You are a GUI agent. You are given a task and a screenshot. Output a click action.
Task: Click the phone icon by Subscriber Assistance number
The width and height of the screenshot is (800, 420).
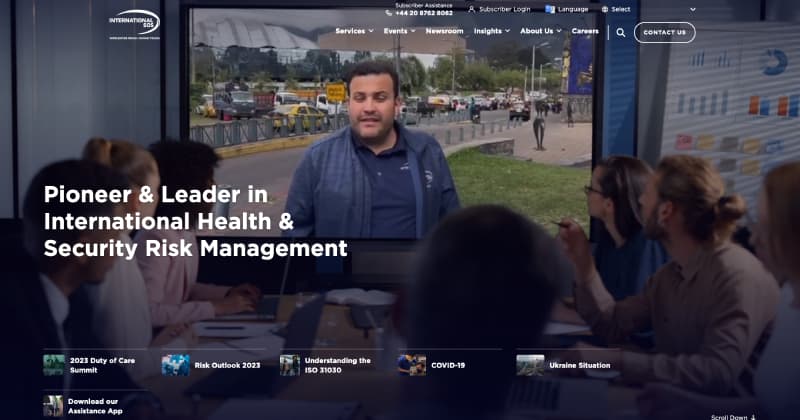[389, 14]
